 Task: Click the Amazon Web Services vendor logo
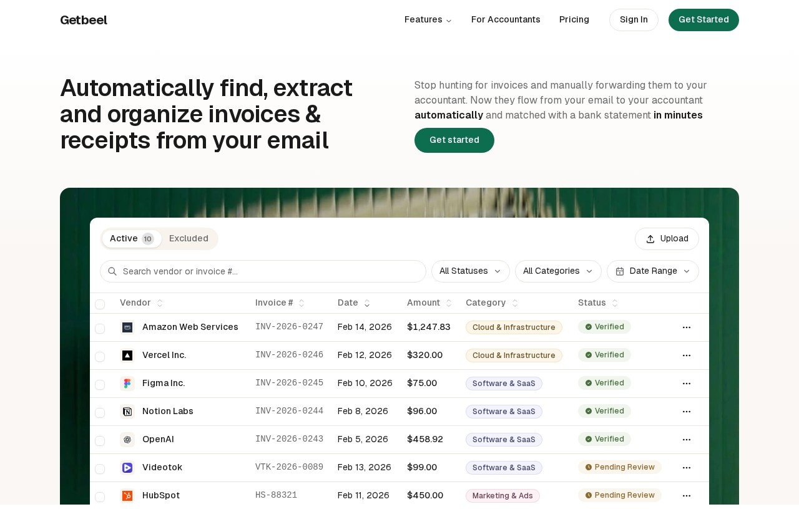[127, 327]
